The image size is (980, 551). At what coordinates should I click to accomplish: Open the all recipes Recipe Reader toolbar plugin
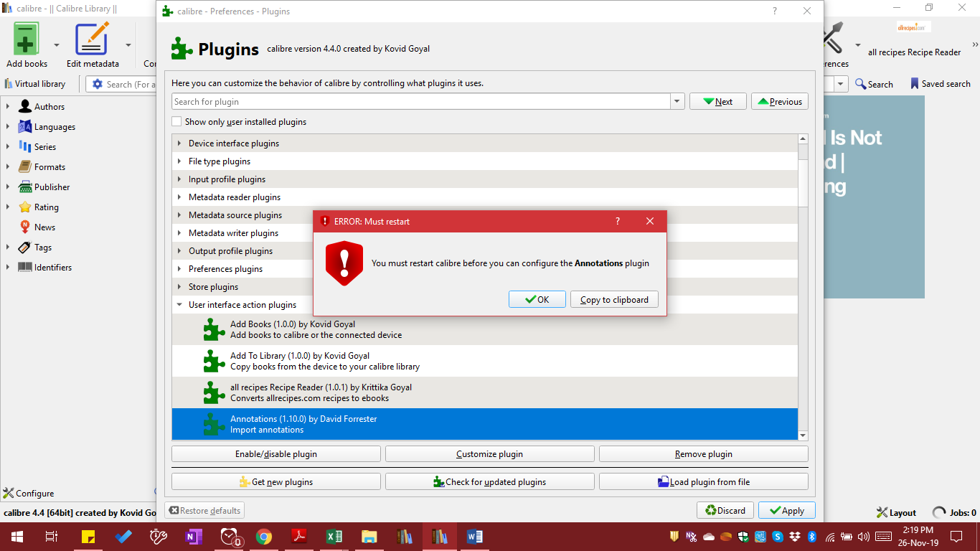click(x=914, y=39)
